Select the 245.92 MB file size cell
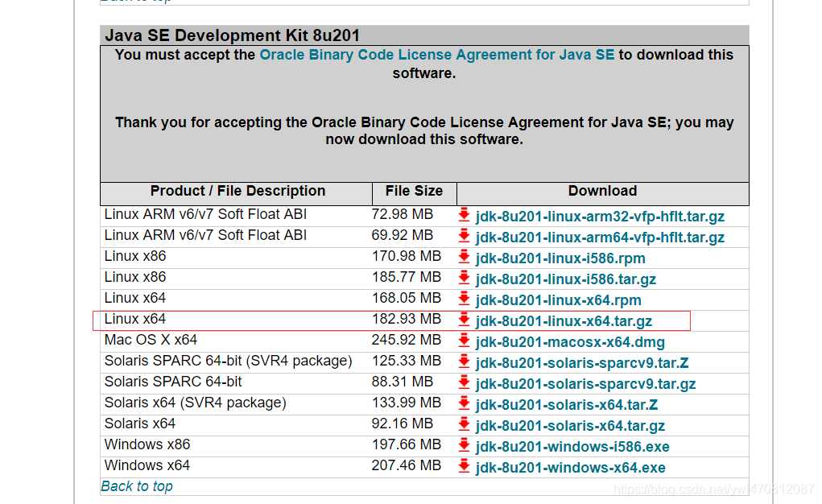 pos(407,341)
